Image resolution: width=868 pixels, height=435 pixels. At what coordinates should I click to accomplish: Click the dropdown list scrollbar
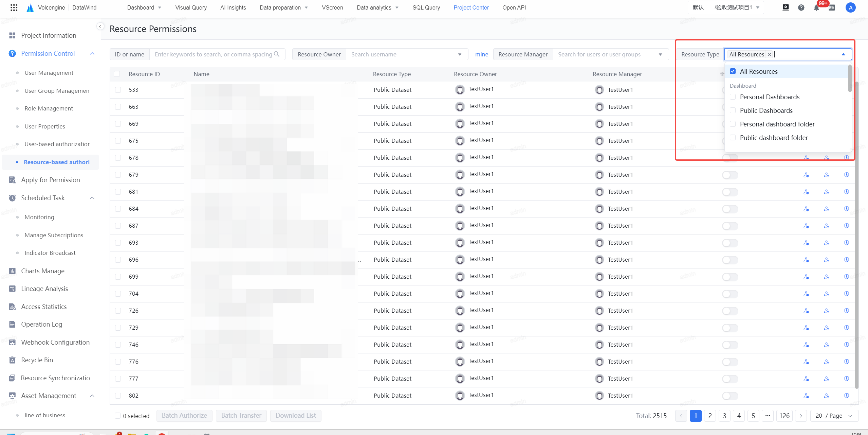pos(850,78)
